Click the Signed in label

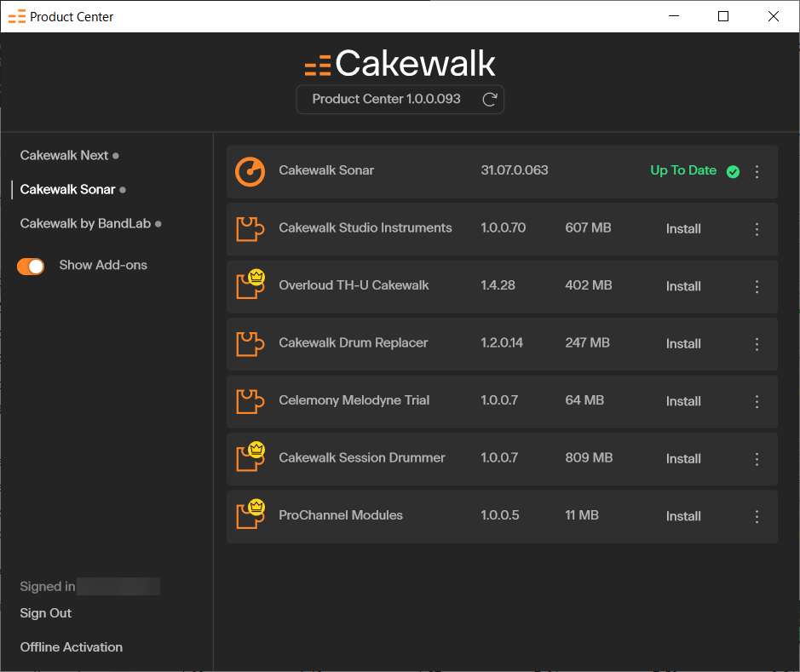(x=48, y=586)
